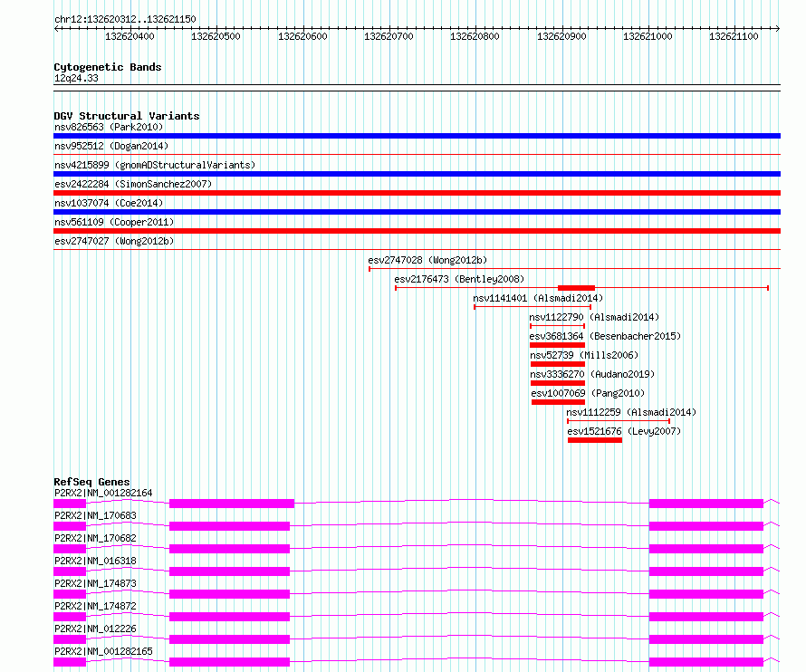The height and width of the screenshot is (672, 806).
Task: Open variant nsv952512 (Dogan2014)
Action: pos(111,146)
